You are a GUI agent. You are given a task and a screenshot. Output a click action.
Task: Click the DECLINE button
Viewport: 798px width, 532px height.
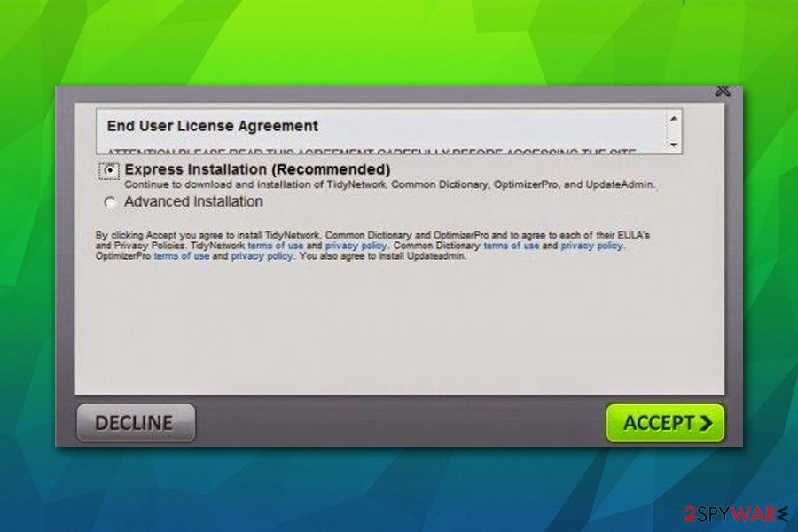pos(136,423)
